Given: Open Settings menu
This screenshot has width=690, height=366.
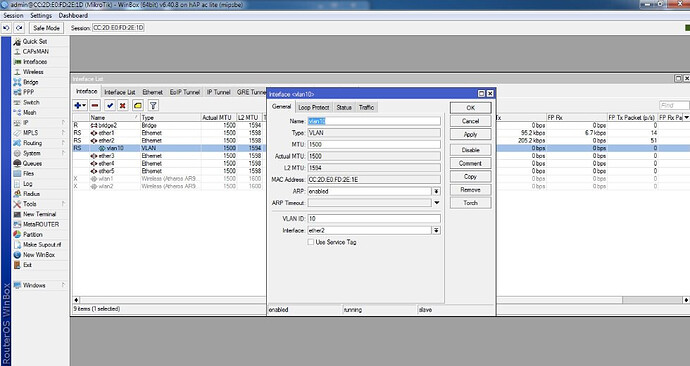Looking at the screenshot, I should (41, 15).
